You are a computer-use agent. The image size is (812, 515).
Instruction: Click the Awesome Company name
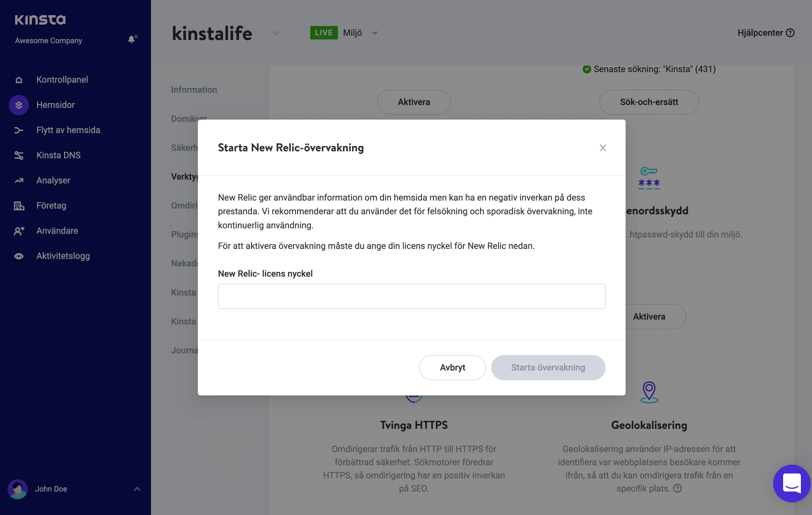click(49, 41)
